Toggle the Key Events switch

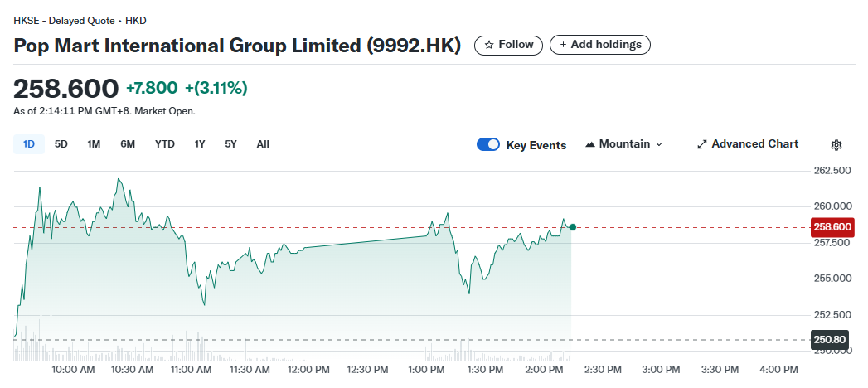tap(488, 145)
